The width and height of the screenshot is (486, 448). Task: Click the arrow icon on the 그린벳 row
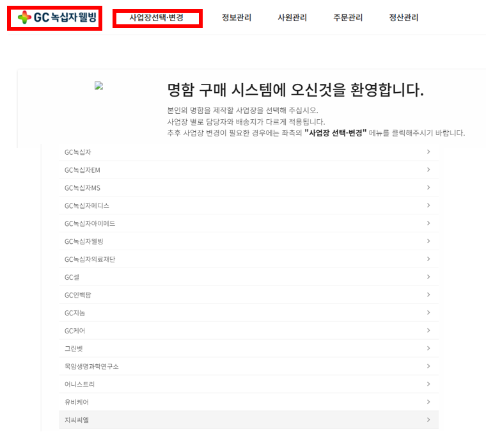click(x=428, y=348)
